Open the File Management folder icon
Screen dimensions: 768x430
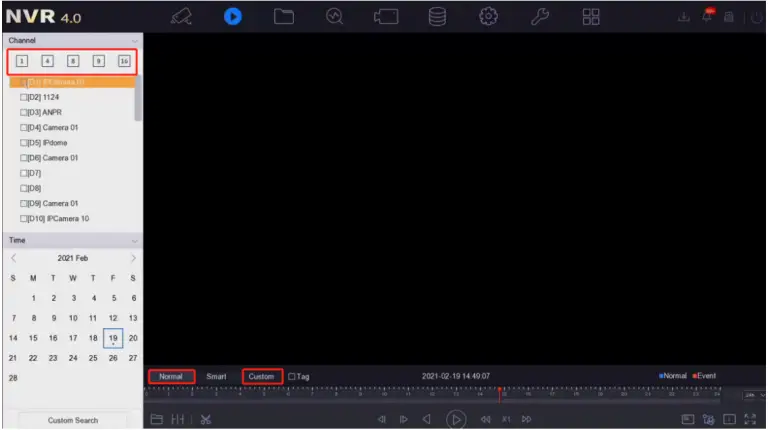pos(284,17)
